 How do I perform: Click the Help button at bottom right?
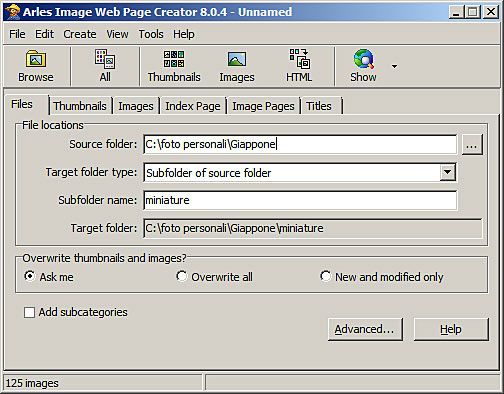(451, 329)
